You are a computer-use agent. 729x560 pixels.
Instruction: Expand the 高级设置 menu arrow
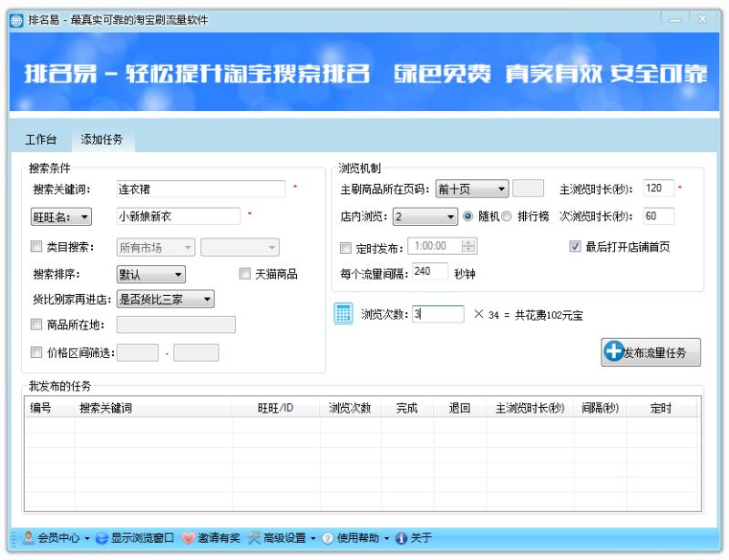tap(313, 539)
